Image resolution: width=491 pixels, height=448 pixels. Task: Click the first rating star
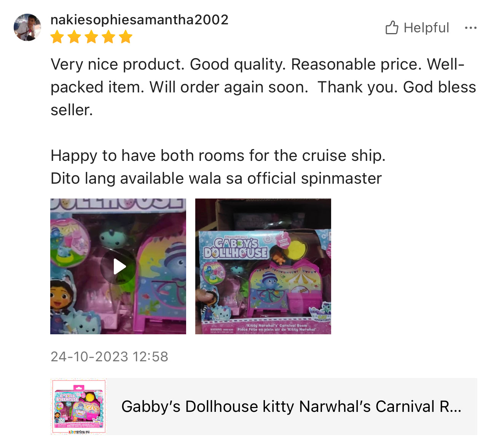[57, 37]
